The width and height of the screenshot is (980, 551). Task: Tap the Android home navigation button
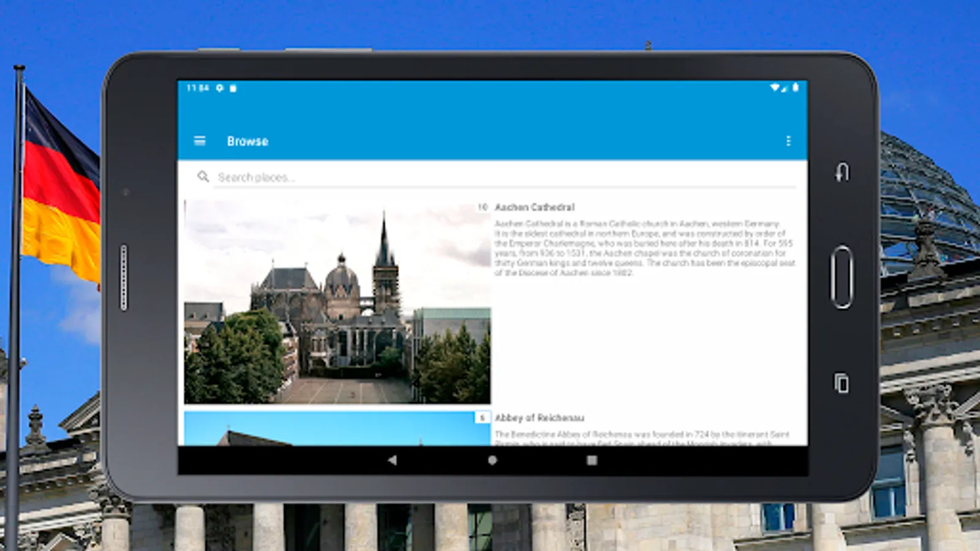click(x=492, y=460)
